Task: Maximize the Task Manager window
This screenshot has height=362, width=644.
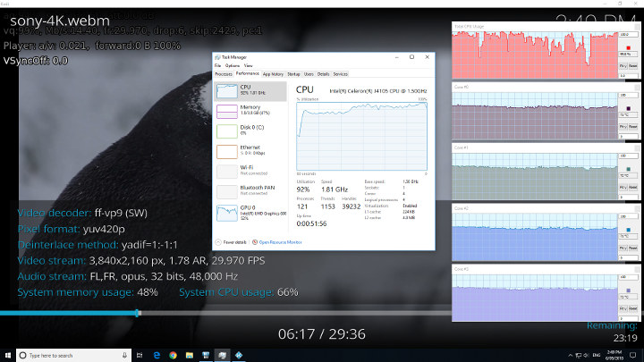Action: pos(411,57)
